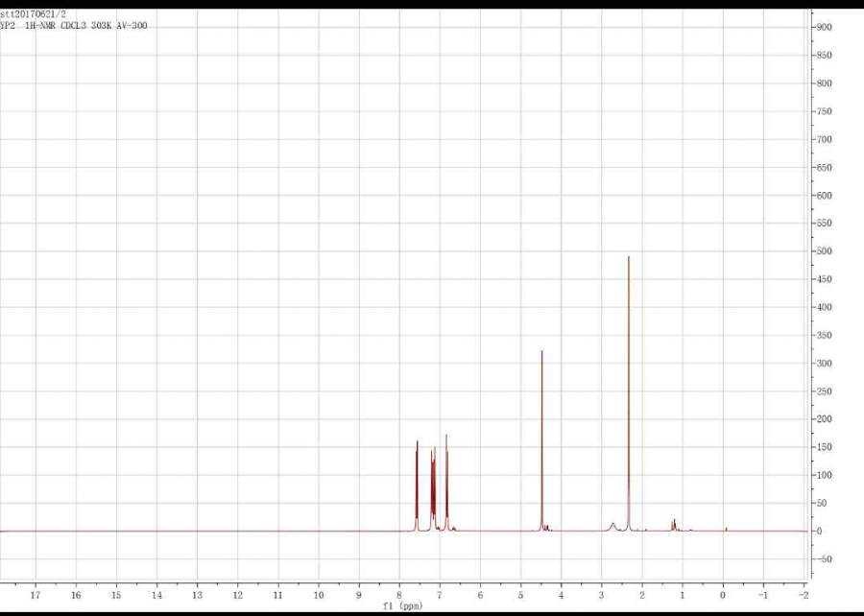
Task: Click the 11 tick label on ppm axis
Action: click(278, 595)
